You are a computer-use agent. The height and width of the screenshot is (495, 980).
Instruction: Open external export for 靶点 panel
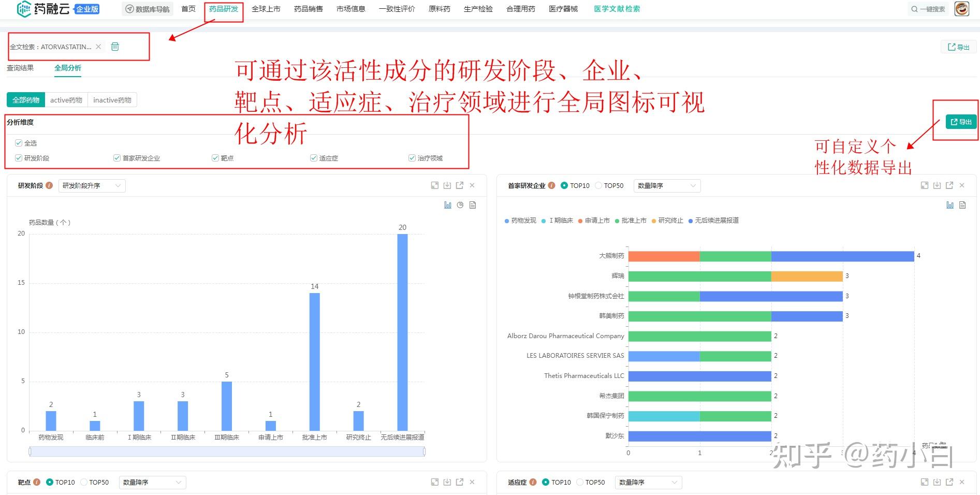pos(459,482)
